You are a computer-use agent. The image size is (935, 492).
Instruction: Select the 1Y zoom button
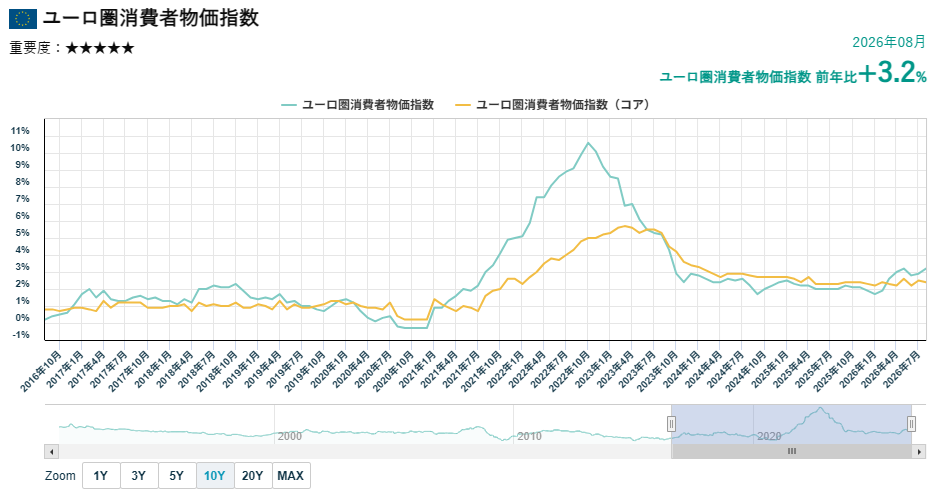click(x=101, y=475)
